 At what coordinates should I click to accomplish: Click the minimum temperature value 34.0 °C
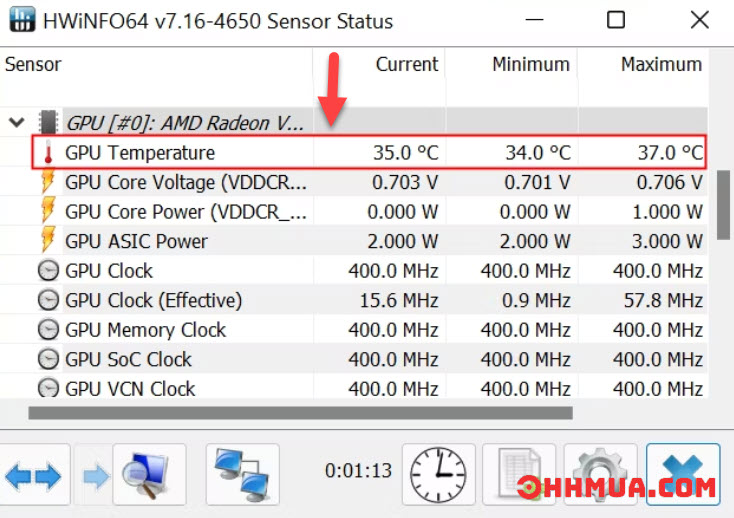[x=538, y=153]
